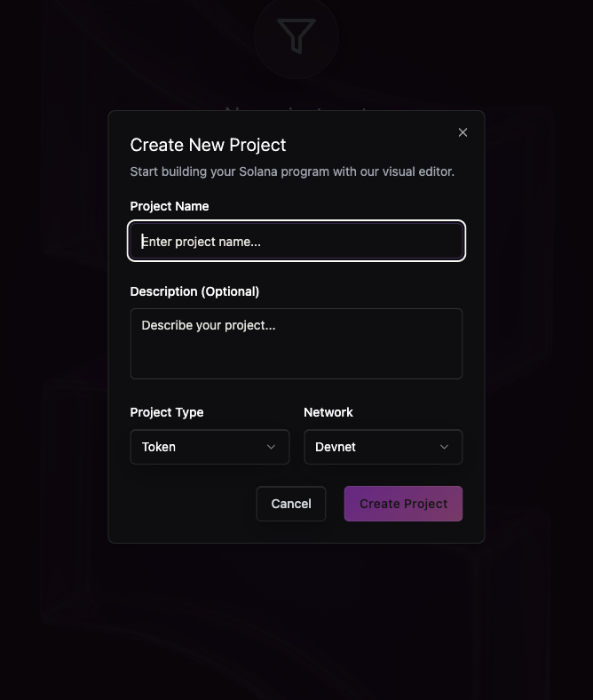Screen dimensions: 593x700
Task: Click the 'Token' value in Project Type
Action: click(159, 447)
